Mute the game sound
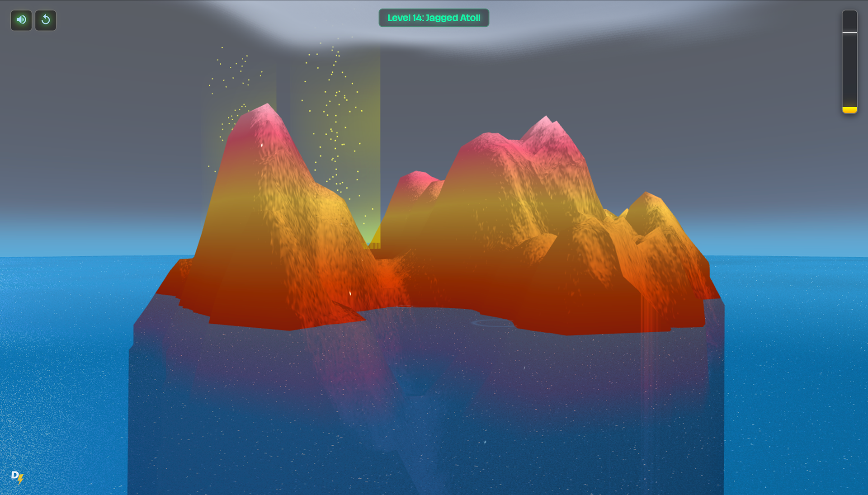The height and width of the screenshot is (495, 868). click(x=21, y=20)
